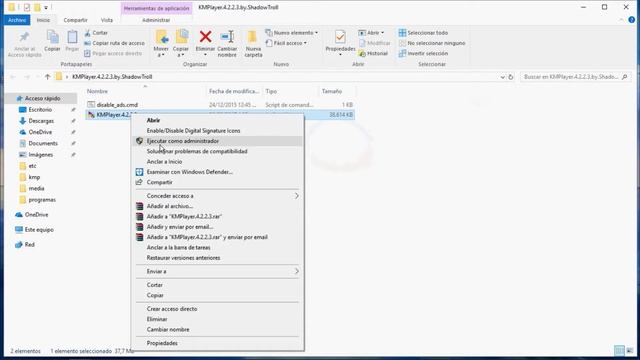640x360 pixels.
Task: Switch to the Compartir ribbon tab
Action: coord(76,20)
